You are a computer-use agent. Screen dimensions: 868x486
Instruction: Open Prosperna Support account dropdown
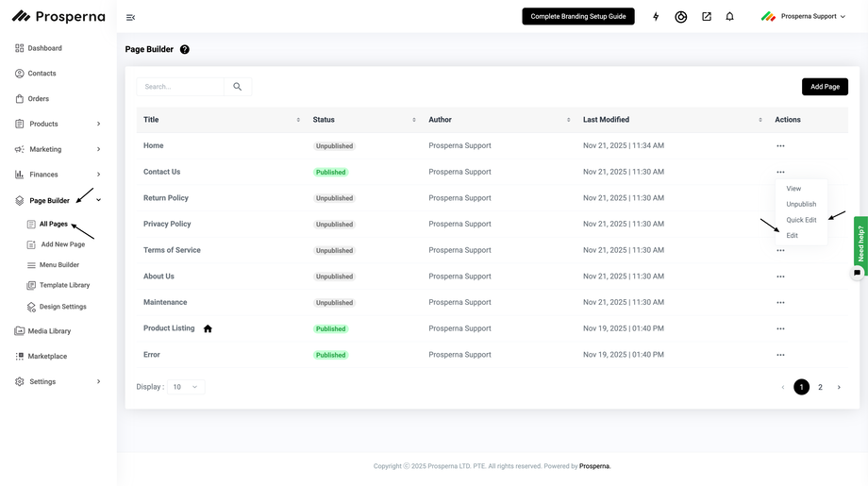[803, 17]
